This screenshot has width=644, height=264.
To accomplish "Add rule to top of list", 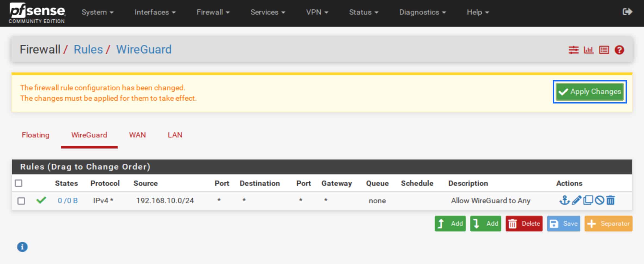I will coord(450,224).
